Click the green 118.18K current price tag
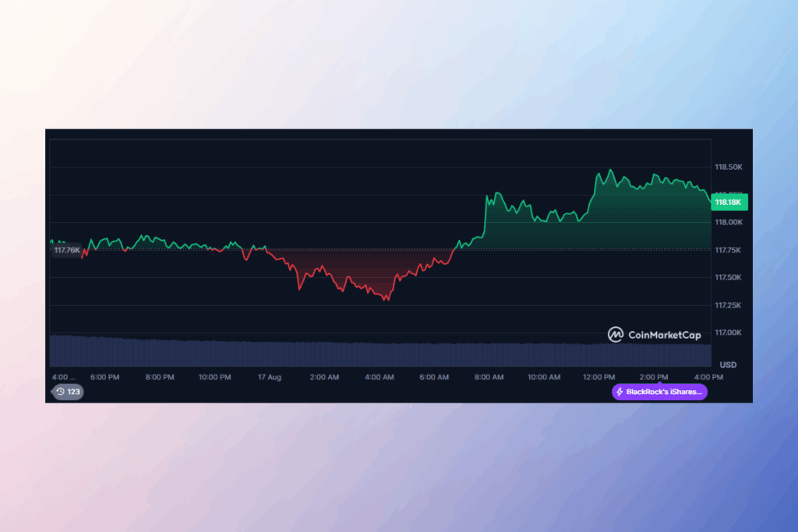Viewport: 798px width, 532px height. click(x=729, y=202)
